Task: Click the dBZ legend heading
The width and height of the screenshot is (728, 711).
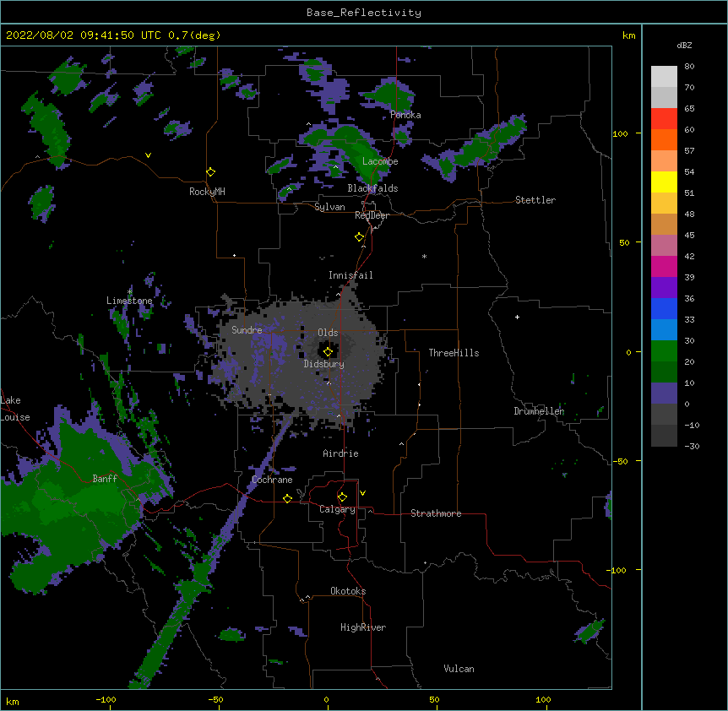Action: pyautogui.click(x=684, y=45)
